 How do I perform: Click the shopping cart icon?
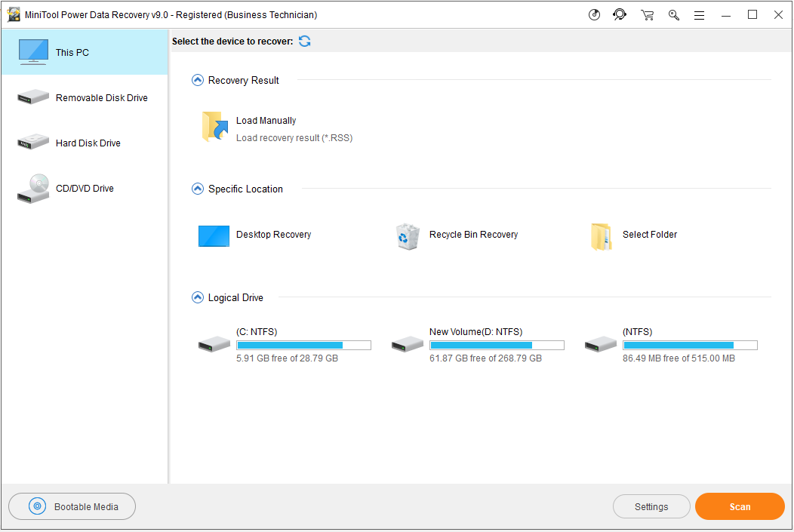pyautogui.click(x=647, y=14)
